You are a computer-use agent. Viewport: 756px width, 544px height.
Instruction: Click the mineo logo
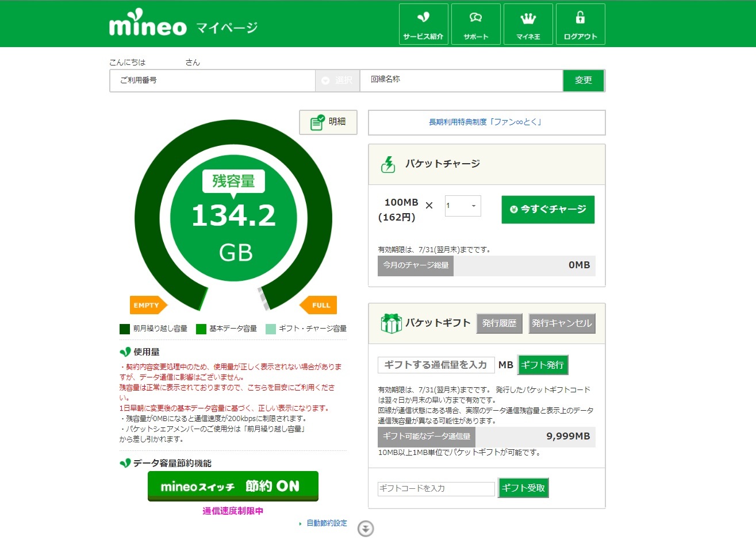[148, 24]
